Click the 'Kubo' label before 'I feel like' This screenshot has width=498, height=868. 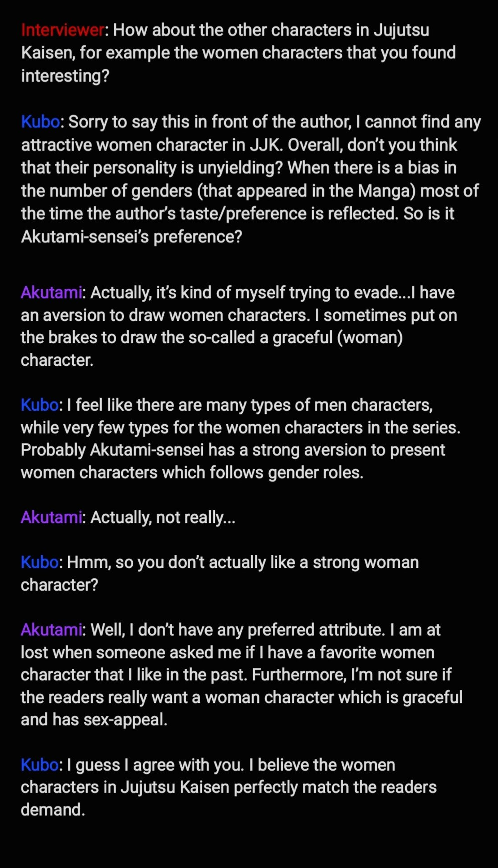pyautogui.click(x=39, y=405)
